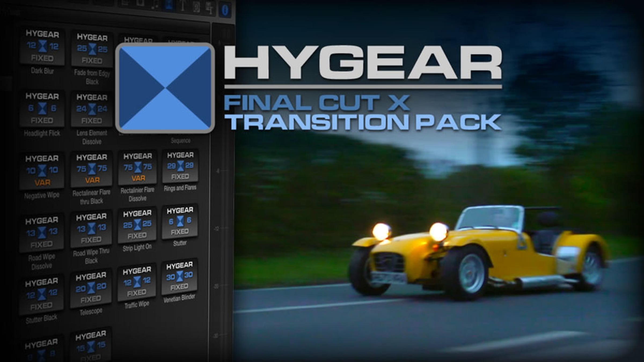Select the Fade from Edgy Black transition
The image size is (644, 362).
[x=92, y=49]
